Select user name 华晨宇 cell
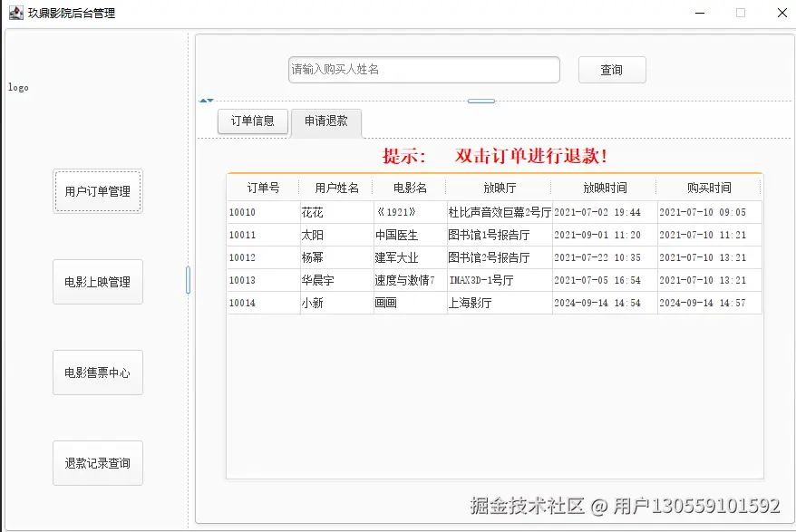 (337, 280)
